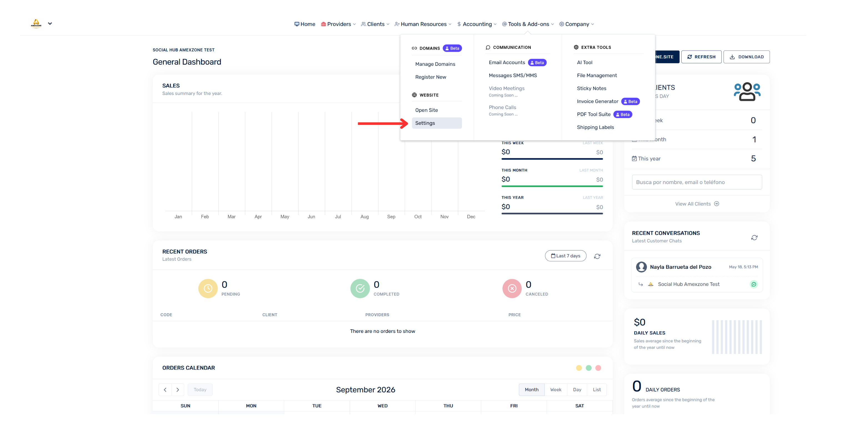This screenshot has height=434, width=868.
Task: Expand the Human Resources menu
Action: coord(423,24)
